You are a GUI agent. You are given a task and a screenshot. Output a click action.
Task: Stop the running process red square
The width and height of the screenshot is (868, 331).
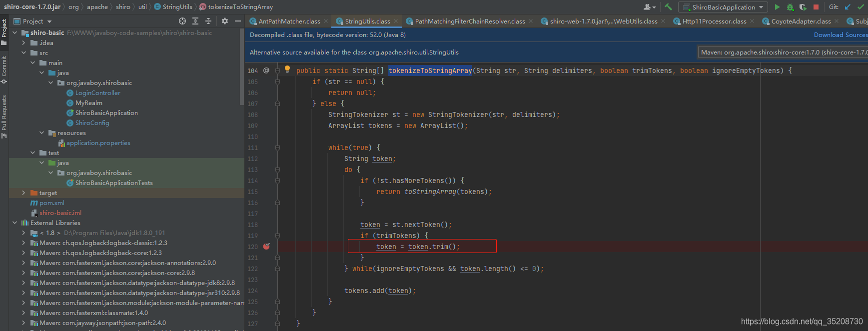click(x=816, y=7)
